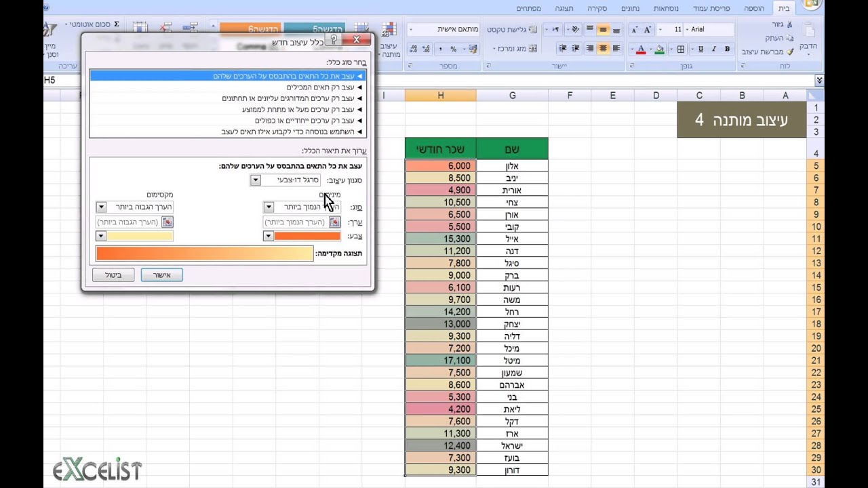The height and width of the screenshot is (488, 868).
Task: Open number format dropdown (מותאם אישית)
Action: tap(412, 30)
